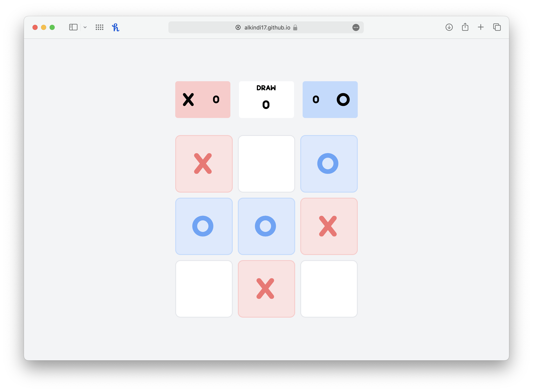
Task: Click the O score panel on the right
Action: 329,99
